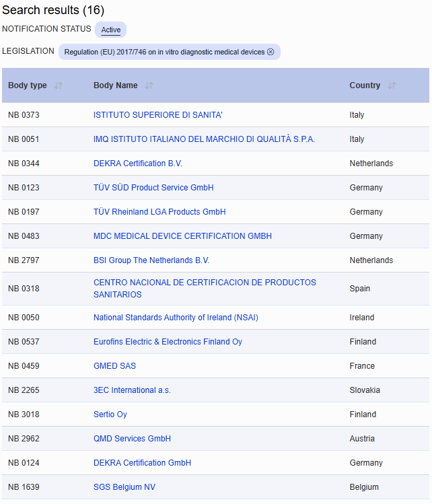
Task: Click the Regulation (EU) 2017/746 legislation chip text
Action: [164, 52]
